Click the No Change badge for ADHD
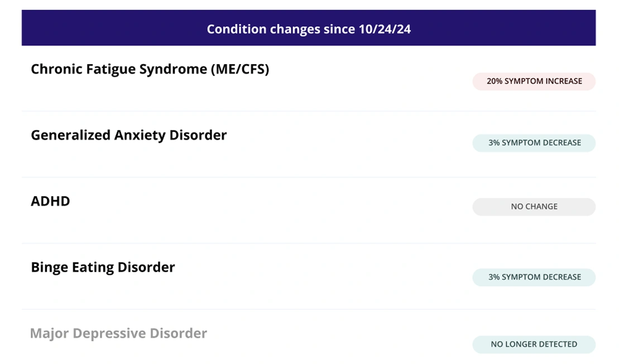 [x=534, y=207]
